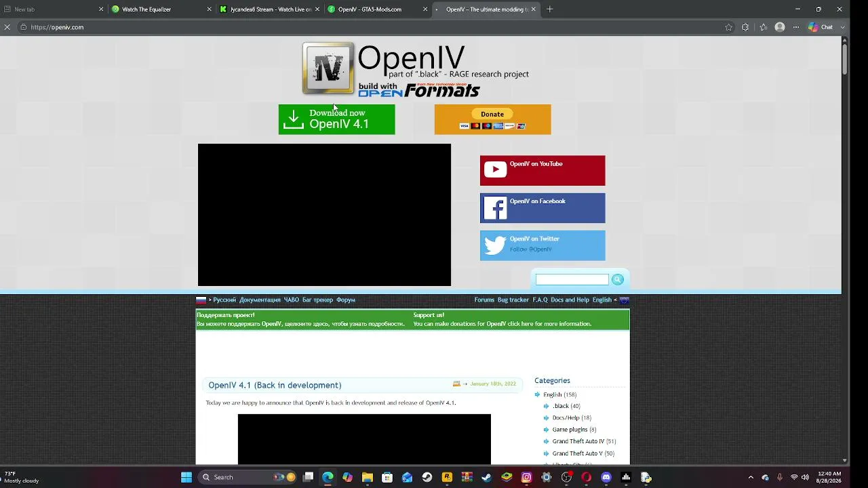Open Opera browser from taskbar
Screen dimensions: 868x488
pos(586,477)
